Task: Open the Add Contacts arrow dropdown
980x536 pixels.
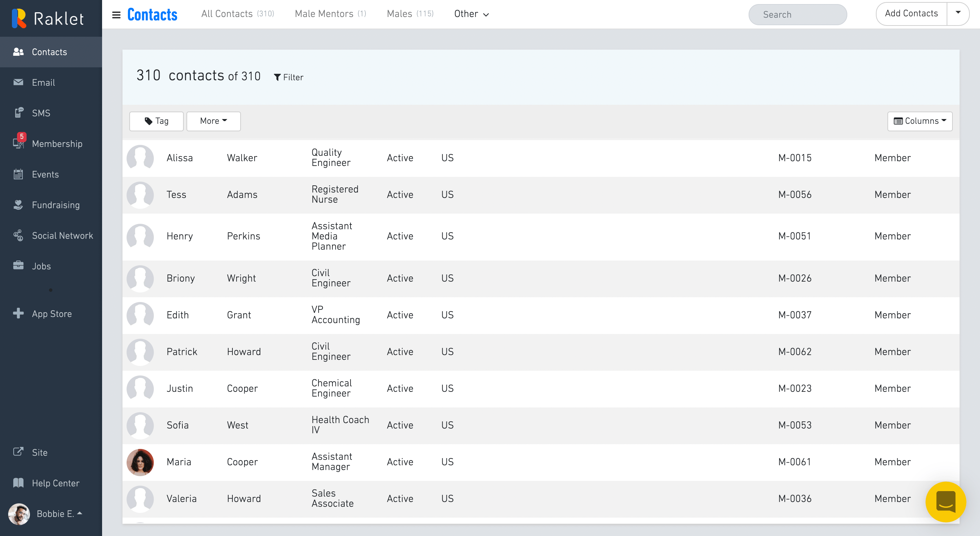Action: pyautogui.click(x=958, y=13)
